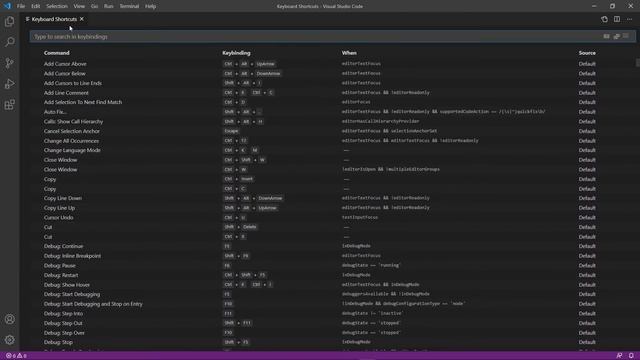The width and height of the screenshot is (640, 360).
Task: Click the VS Code logo in title bar
Action: (7, 6)
